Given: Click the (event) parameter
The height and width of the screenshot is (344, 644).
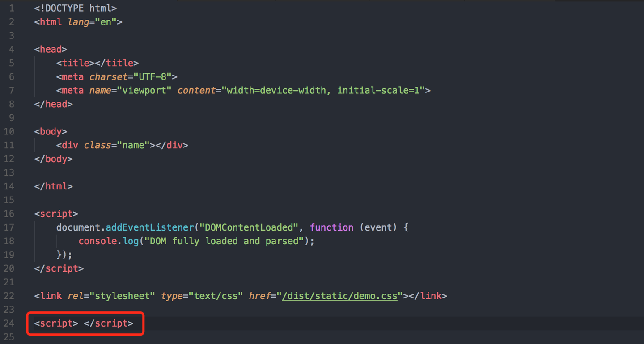Looking at the screenshot, I should tap(378, 227).
